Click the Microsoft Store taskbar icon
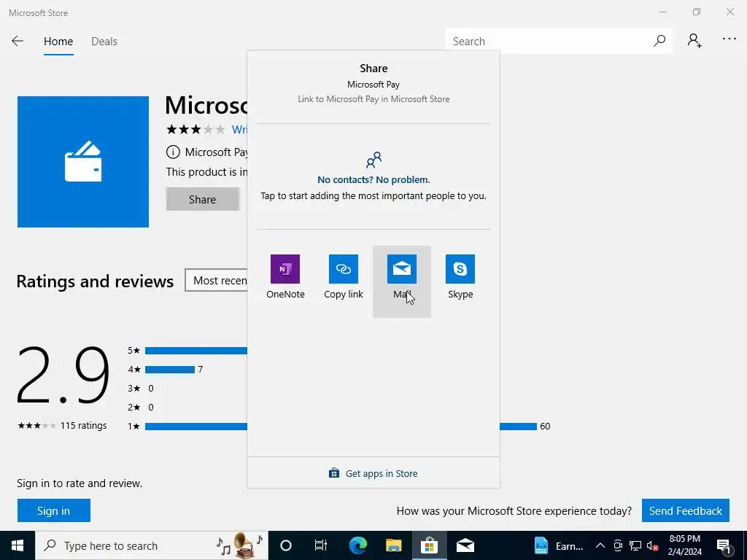This screenshot has height=560, width=747. [429, 545]
